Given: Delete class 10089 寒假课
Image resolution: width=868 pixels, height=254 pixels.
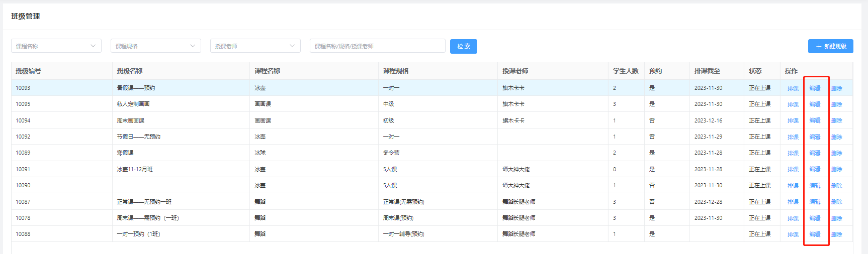Looking at the screenshot, I should 836,153.
